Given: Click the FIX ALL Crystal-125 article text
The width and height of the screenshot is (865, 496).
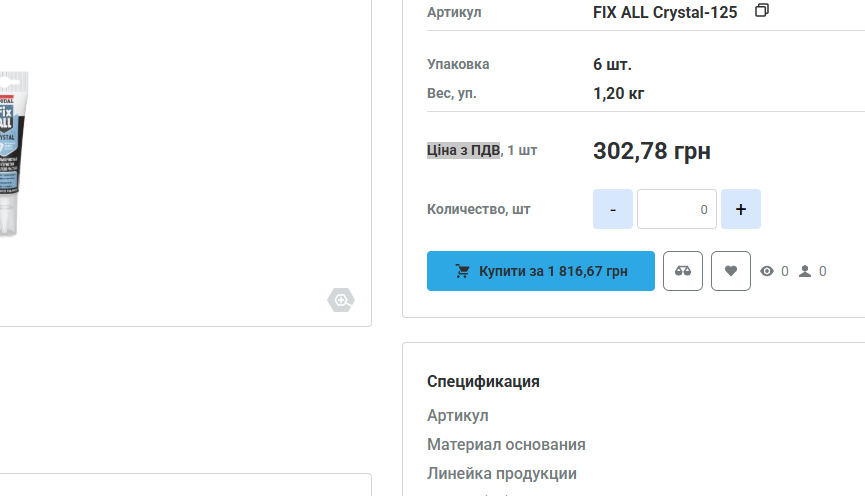Looking at the screenshot, I should pos(665,12).
